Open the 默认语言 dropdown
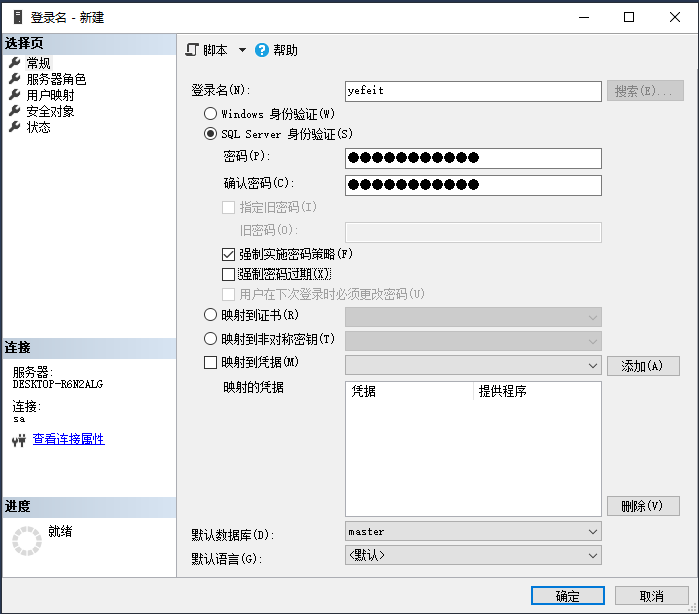This screenshot has height=614, width=699. click(473, 556)
